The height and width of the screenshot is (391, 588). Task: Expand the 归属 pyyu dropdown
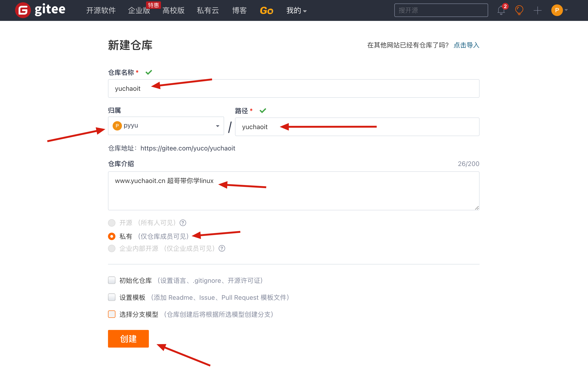point(166,126)
